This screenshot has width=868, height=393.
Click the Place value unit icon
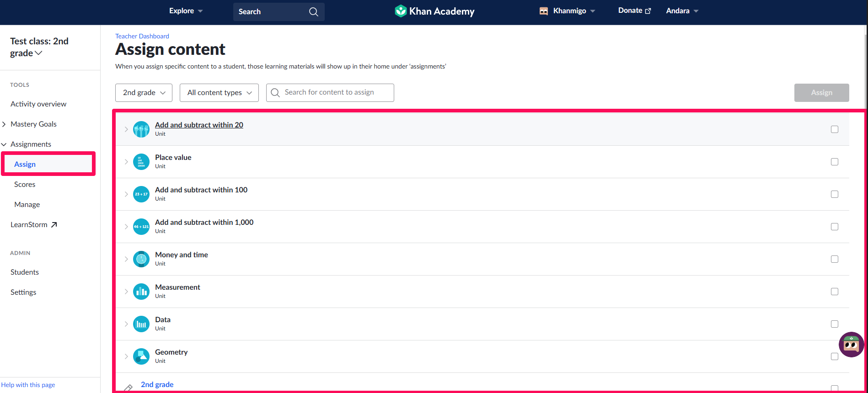[141, 162]
